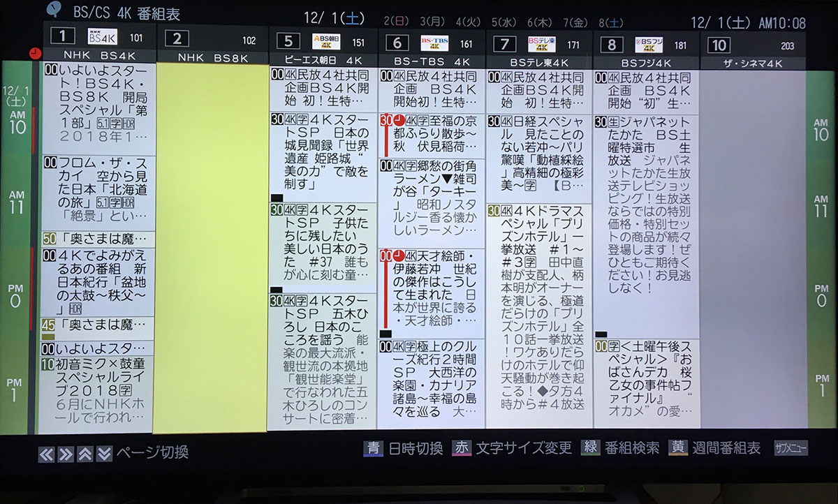The image size is (838, 504).
Task: Switch to date 4(火) tab
Action: (x=470, y=22)
